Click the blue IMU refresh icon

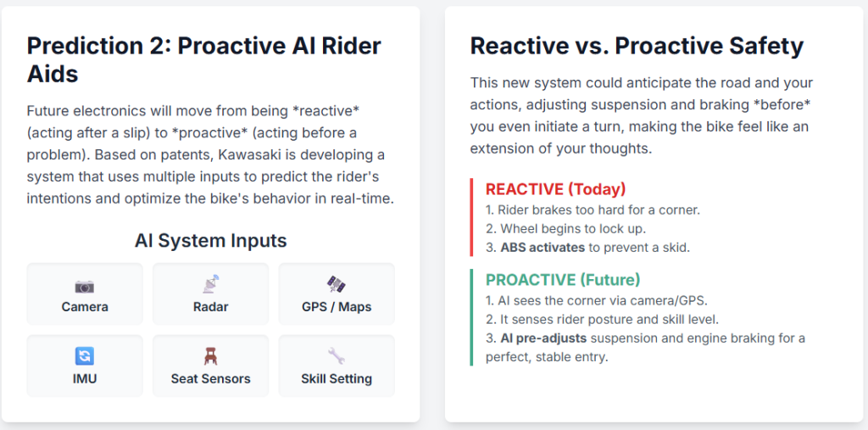[85, 357]
